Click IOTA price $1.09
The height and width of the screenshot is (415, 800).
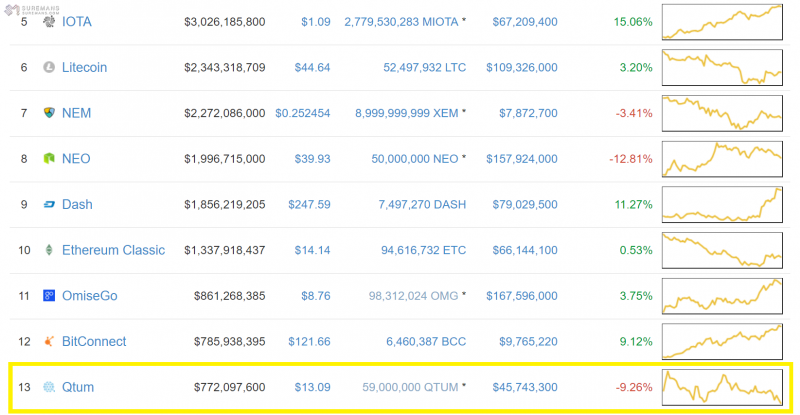316,22
